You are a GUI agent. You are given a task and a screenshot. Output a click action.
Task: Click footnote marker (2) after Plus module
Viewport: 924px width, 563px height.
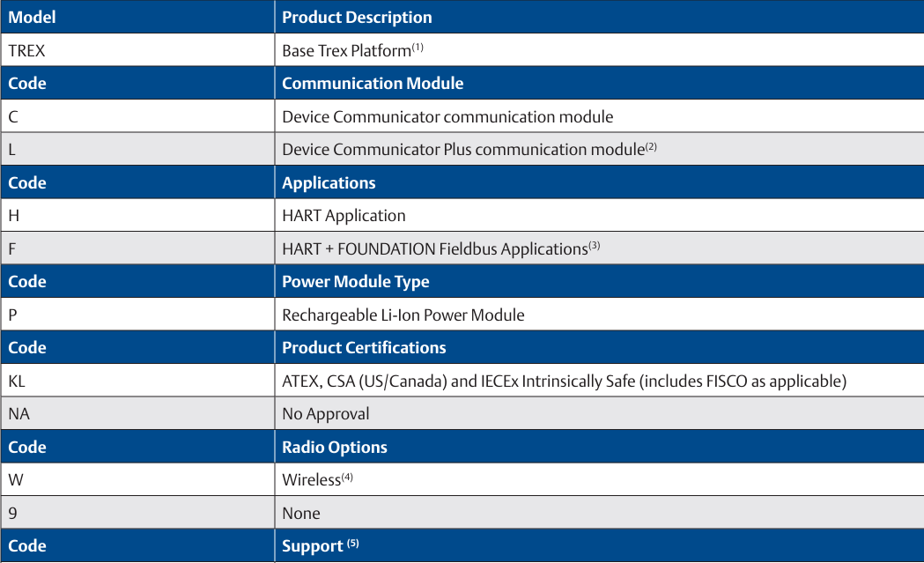(x=651, y=146)
